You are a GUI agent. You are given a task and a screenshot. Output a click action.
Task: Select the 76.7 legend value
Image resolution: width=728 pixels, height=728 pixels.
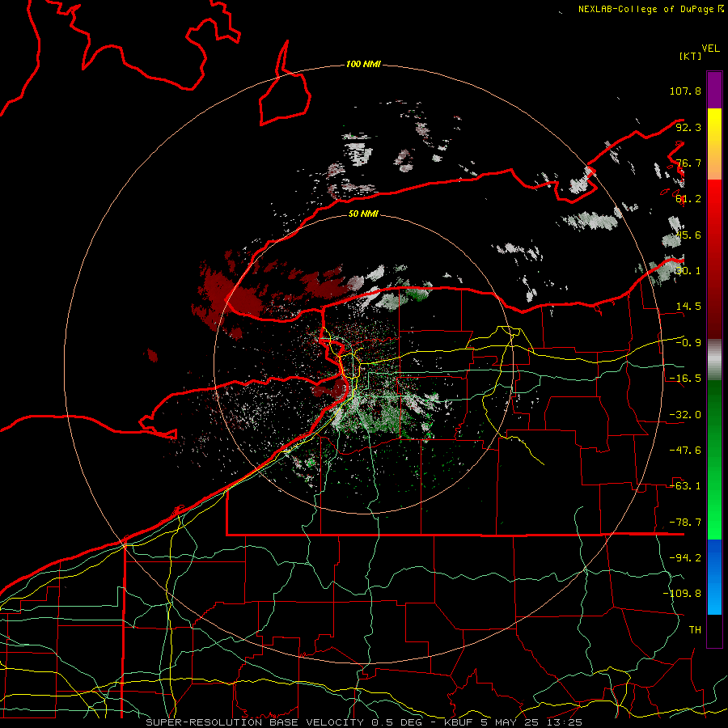(x=688, y=163)
